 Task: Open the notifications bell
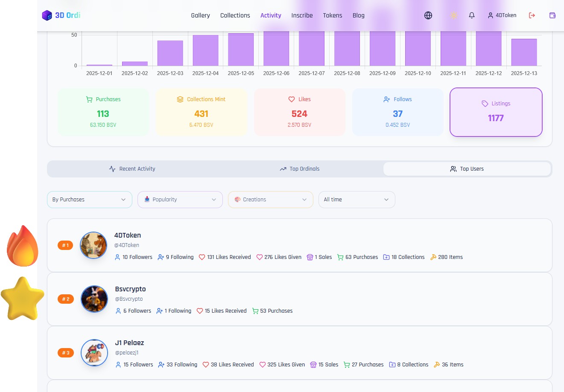472,15
